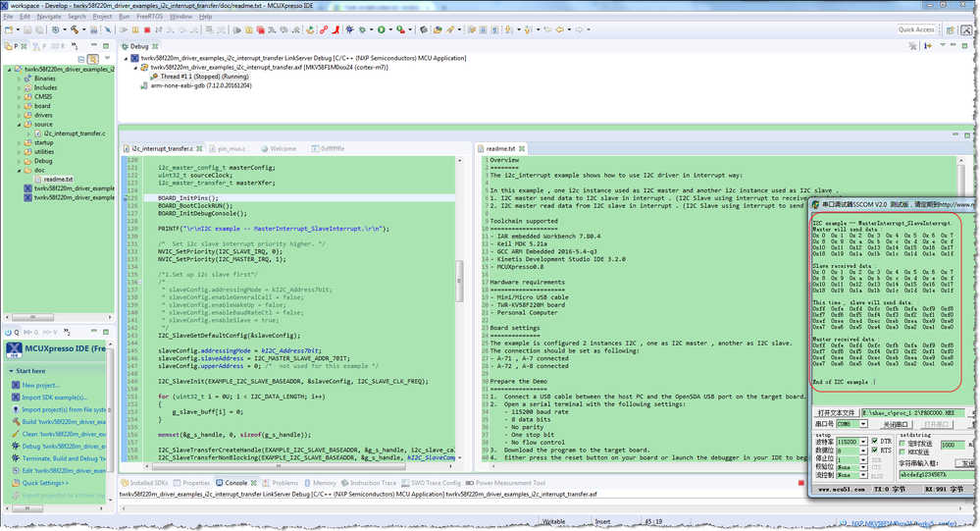This screenshot has height=531, width=980.
Task: Click the Suspend pause toolbar icon
Action: click(x=135, y=29)
